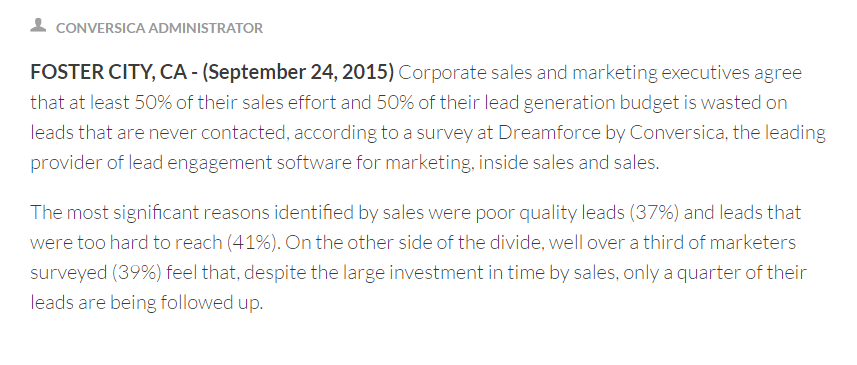
Task: Open the Conversica Administrator author link
Action: [x=159, y=28]
